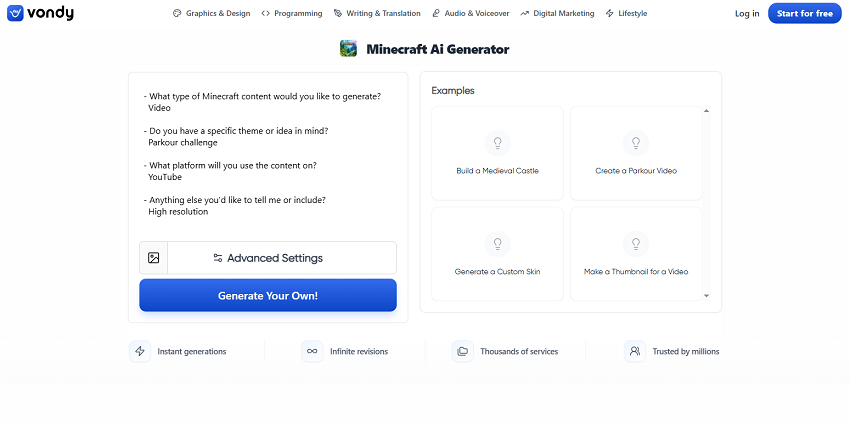Expand Advanced Settings
This screenshot has width=850, height=424.
point(282,258)
